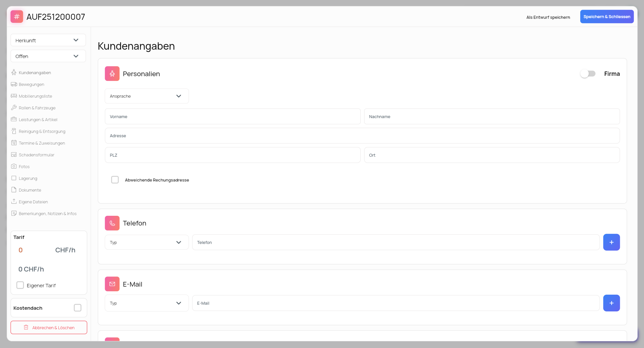The height and width of the screenshot is (348, 644).
Task: Click the Rollen & Fahrzeuge wrench icon
Action: pos(14,108)
